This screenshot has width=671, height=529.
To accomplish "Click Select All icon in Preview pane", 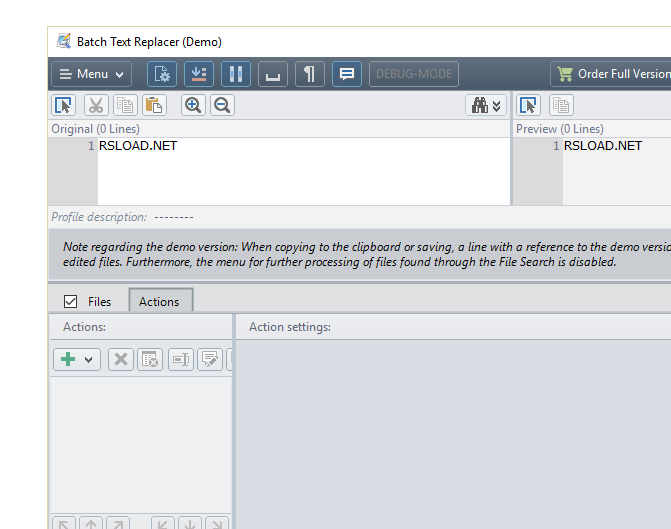I will [528, 105].
